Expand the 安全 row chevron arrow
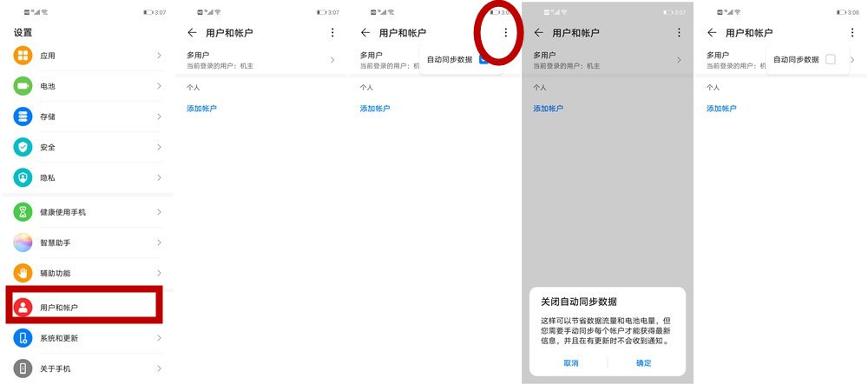Screen dimensions: 868x385 coord(159,147)
